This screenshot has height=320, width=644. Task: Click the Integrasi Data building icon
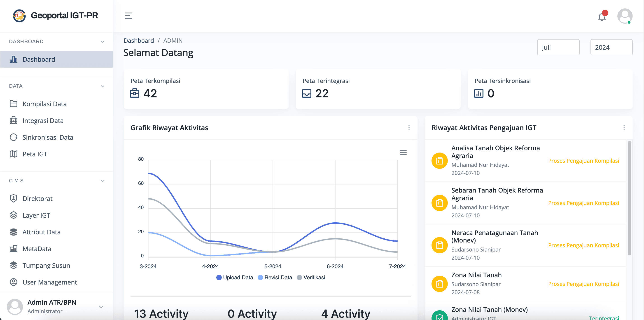(14, 121)
